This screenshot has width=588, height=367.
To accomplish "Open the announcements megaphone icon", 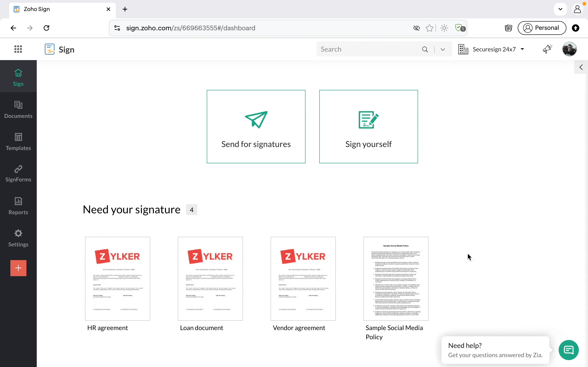I will coord(547,49).
